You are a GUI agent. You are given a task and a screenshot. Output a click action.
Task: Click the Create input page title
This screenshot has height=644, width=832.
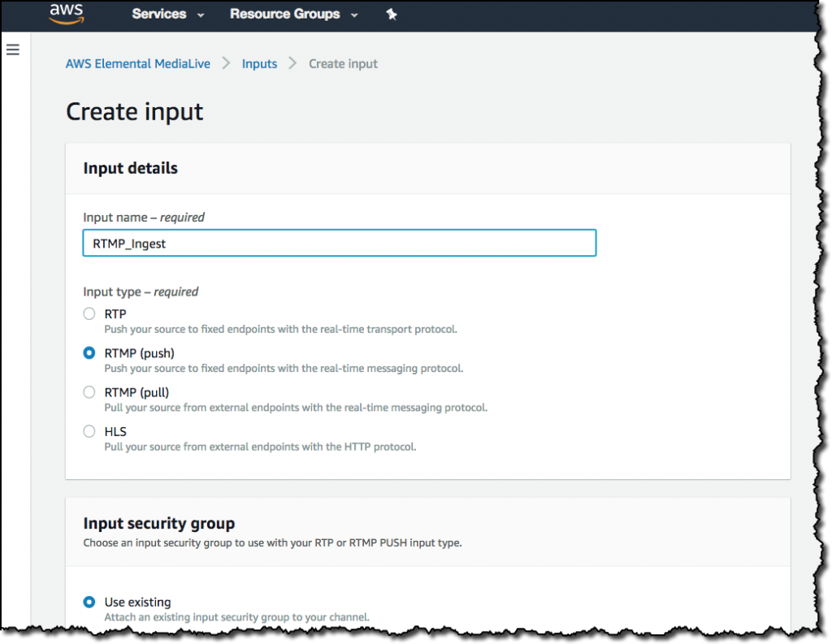pyautogui.click(x=134, y=111)
